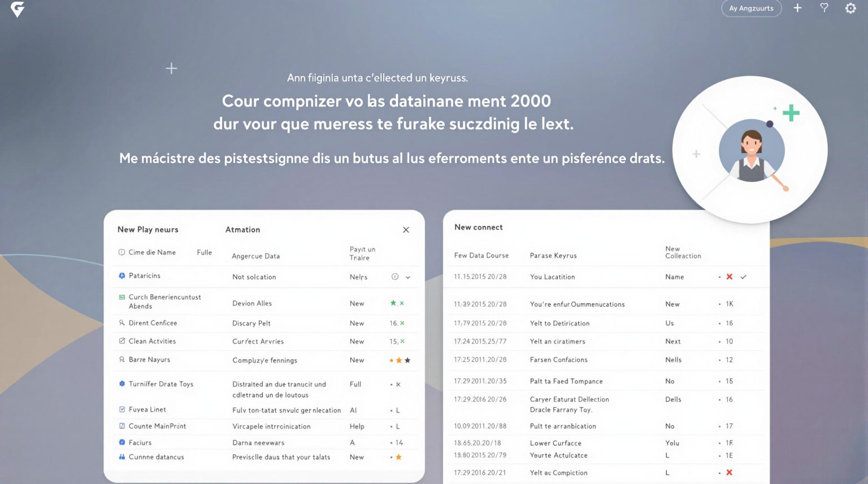The height and width of the screenshot is (484, 868).
Task: Expand the chevron in the Pataricins row
Action: tap(407, 277)
